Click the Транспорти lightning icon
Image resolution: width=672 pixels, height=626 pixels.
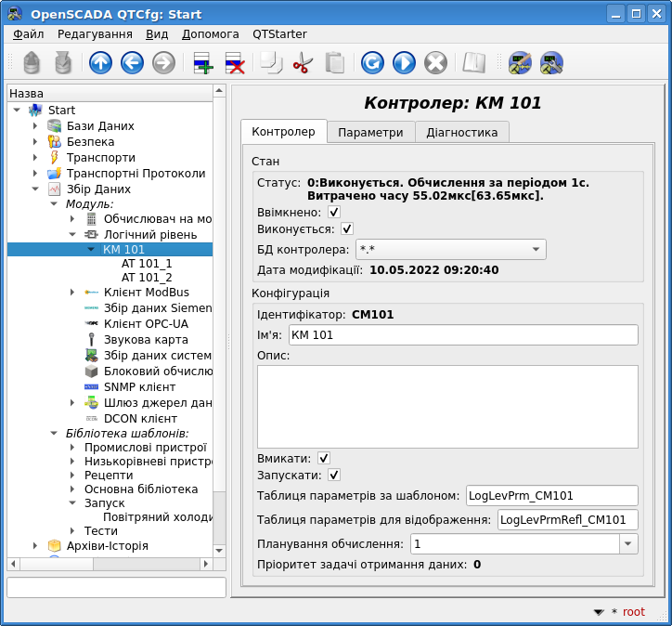(55, 157)
